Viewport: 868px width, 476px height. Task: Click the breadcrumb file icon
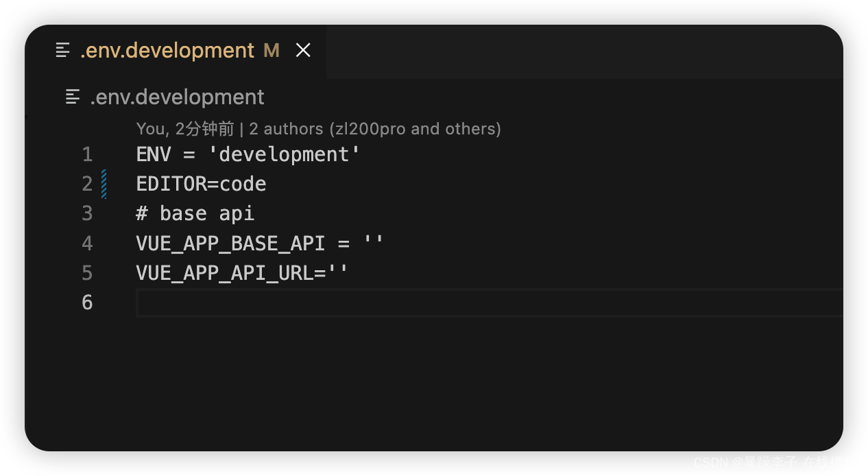click(x=73, y=97)
